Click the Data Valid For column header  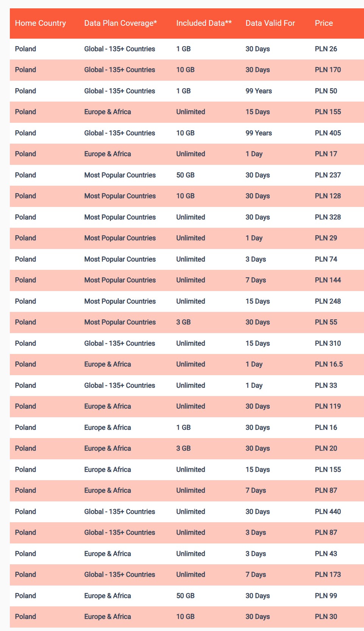(270, 23)
